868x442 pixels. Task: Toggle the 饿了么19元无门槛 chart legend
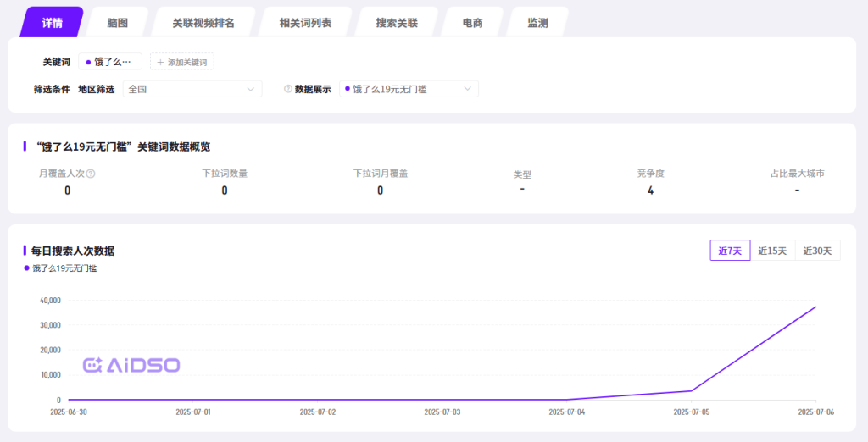point(60,268)
